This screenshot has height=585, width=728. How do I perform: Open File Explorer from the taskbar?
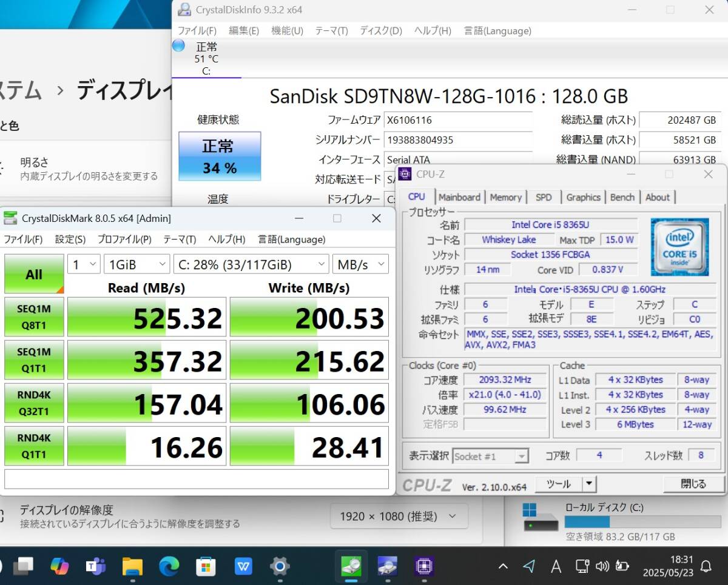(132, 566)
